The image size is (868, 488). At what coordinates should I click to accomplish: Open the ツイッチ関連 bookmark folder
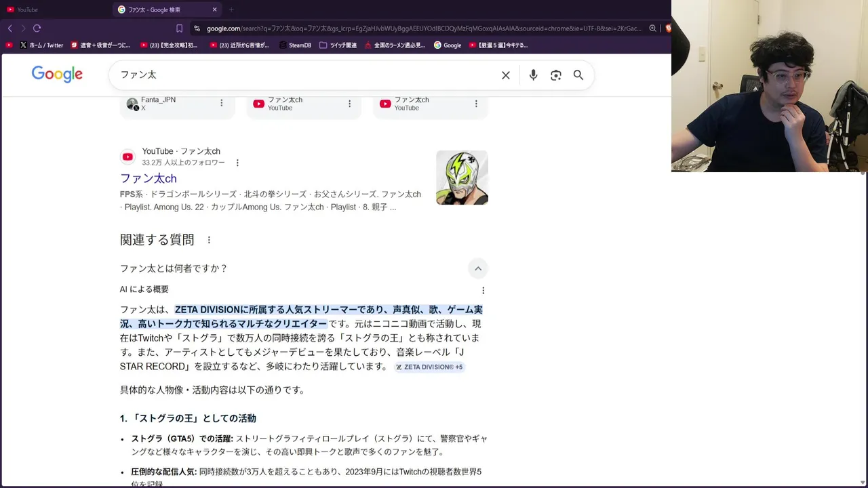338,45
